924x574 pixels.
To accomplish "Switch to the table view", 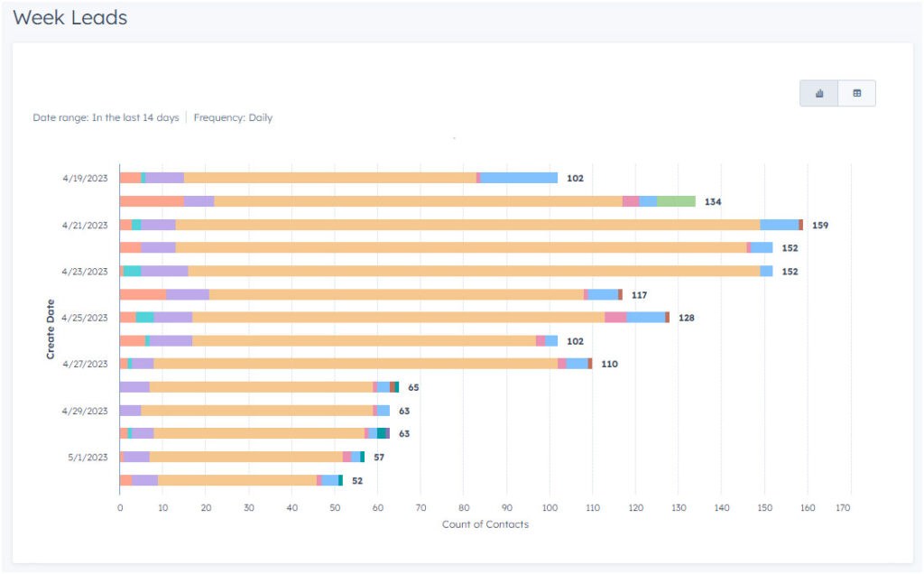I will click(856, 93).
